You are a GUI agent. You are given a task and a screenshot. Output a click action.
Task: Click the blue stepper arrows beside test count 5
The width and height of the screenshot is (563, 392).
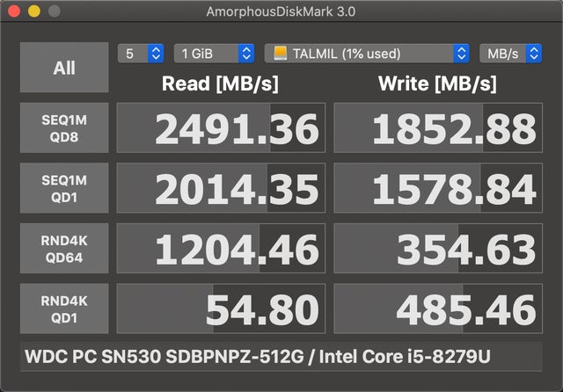pos(156,54)
